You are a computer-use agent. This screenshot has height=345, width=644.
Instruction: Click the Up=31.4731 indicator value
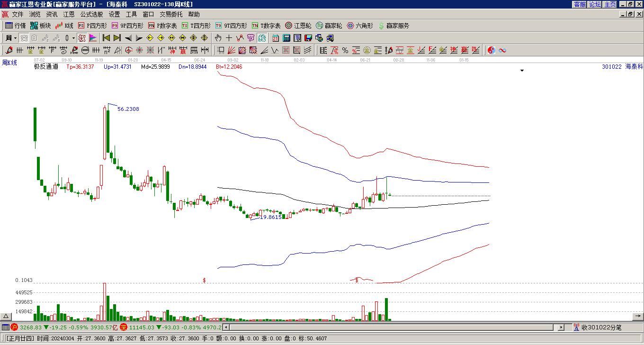tap(117, 67)
